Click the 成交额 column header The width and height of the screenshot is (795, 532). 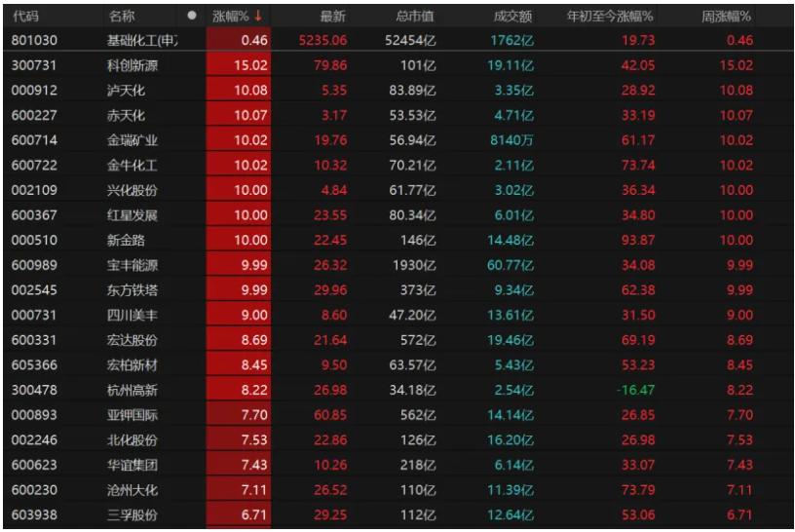(x=513, y=17)
